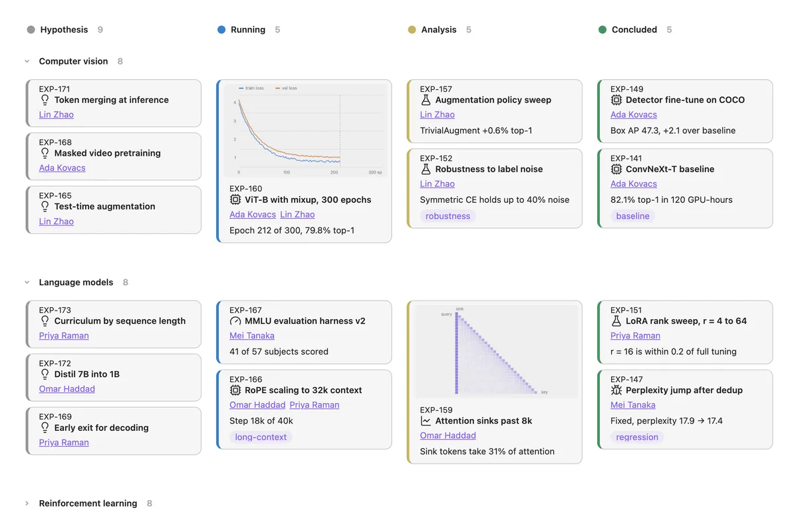Open Priya Raman link on RoPE scaling card
Viewport: 798px width, 532px height.
[x=315, y=404]
